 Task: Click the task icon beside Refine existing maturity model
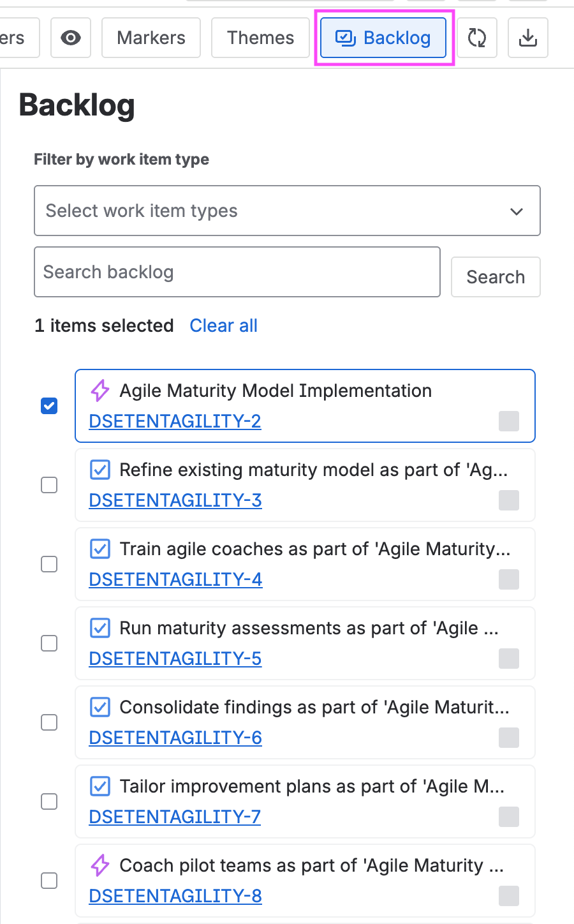100,470
